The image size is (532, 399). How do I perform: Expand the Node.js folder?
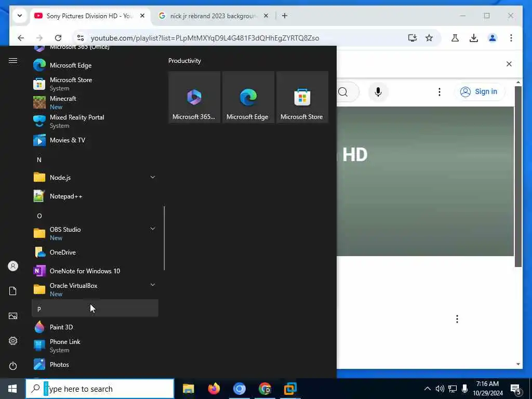(x=95, y=178)
